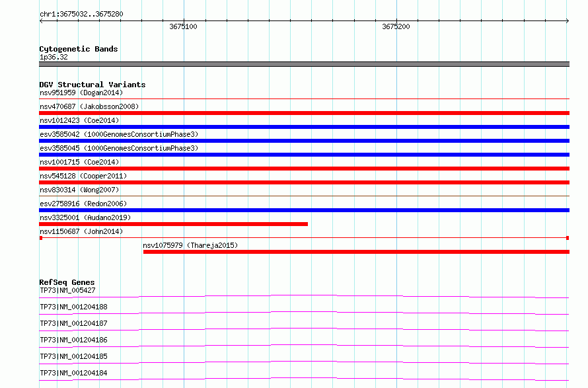Open transcript TP73|NM_001204186 label
The image size is (588, 388).
(73, 340)
